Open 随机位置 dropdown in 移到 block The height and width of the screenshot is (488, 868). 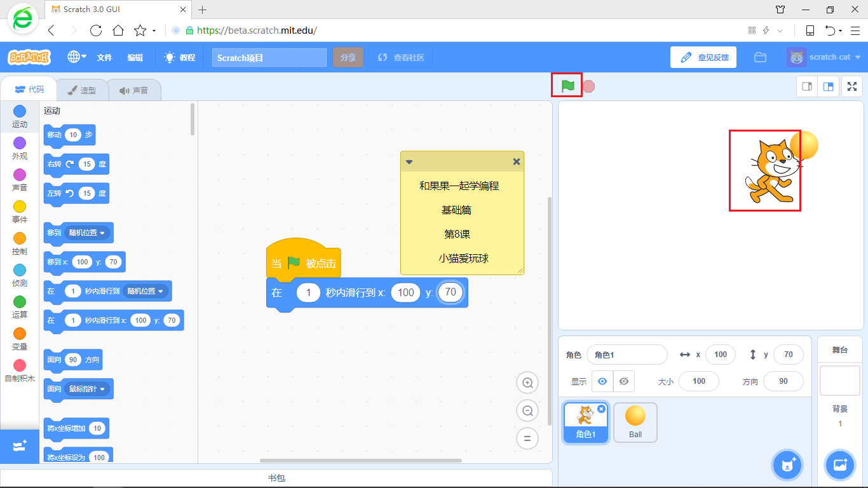(88, 233)
